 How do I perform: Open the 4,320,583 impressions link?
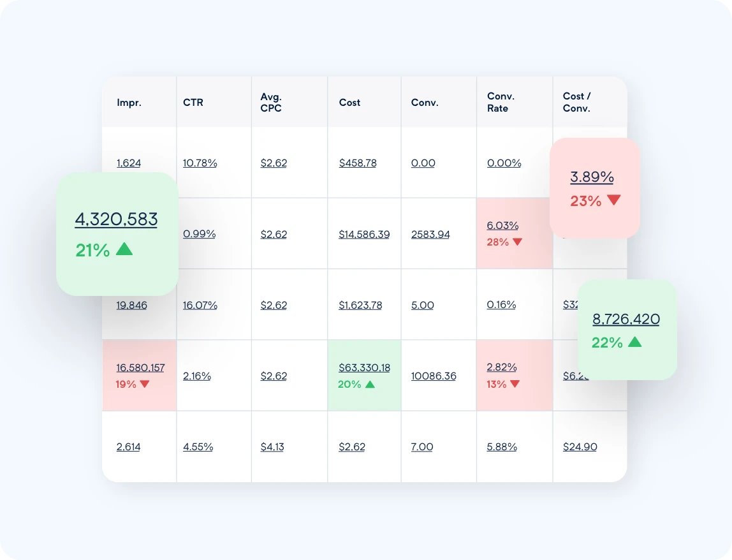tap(116, 219)
